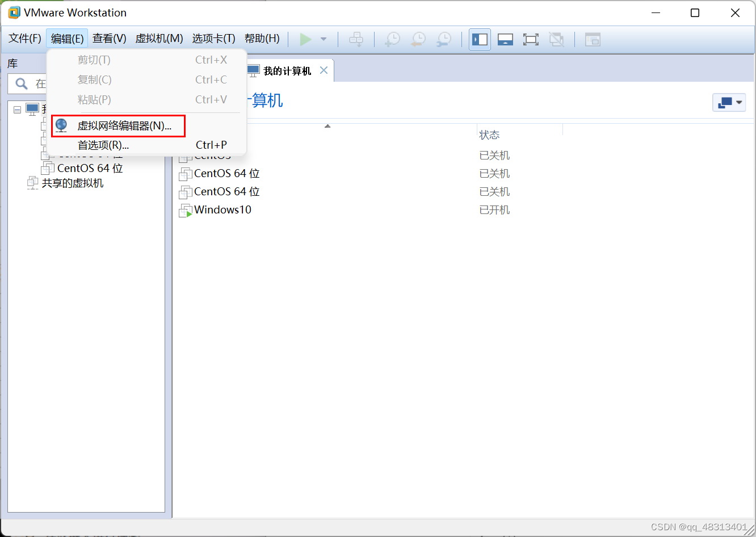
Task: Open the 编辑(E) menu
Action: (67, 39)
